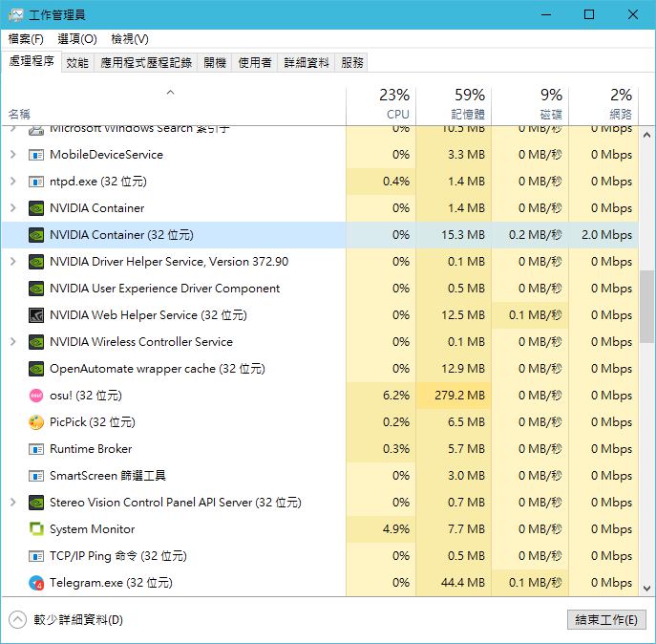Switch to the 效能 tab
656x644 pixels.
[x=77, y=63]
